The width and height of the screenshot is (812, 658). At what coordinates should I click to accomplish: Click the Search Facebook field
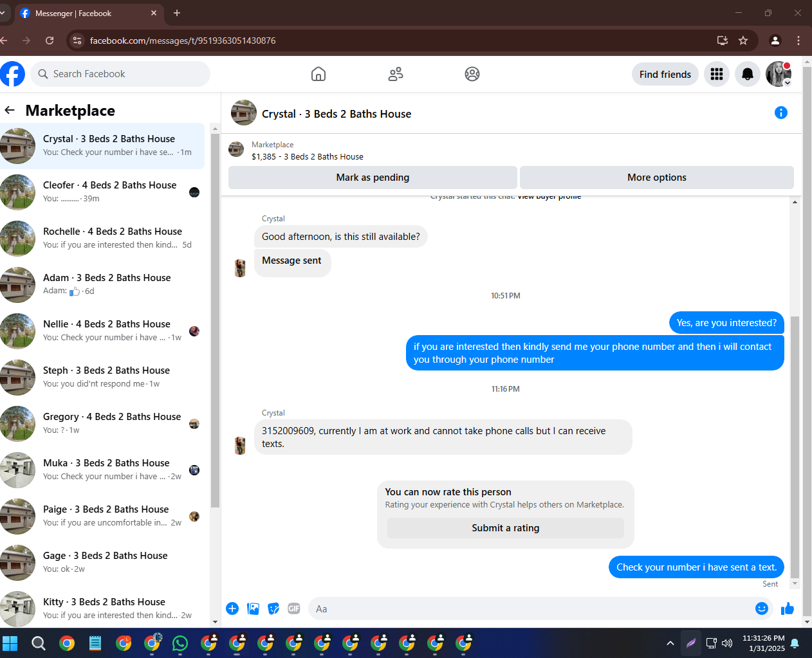click(x=120, y=74)
